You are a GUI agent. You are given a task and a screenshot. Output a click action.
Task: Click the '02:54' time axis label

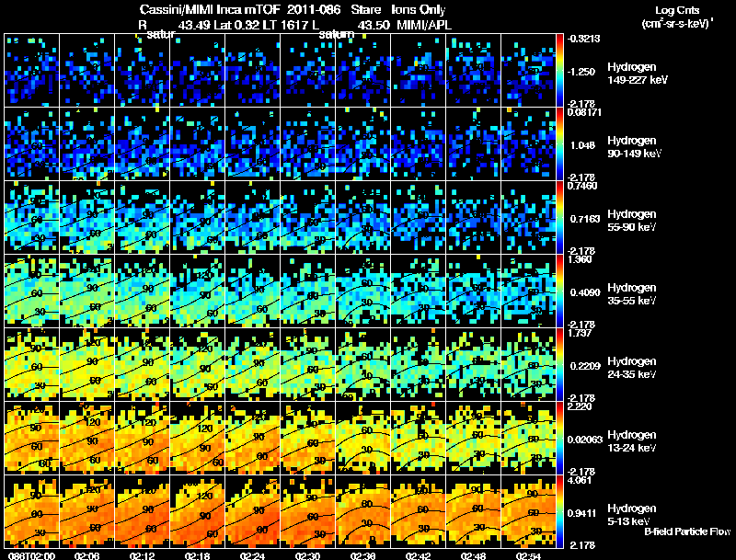(x=528, y=555)
